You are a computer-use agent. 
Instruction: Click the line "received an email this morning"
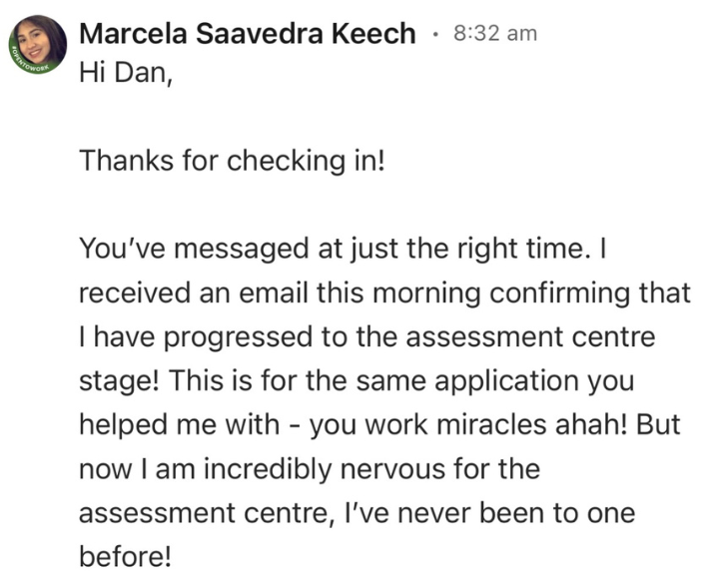click(x=384, y=294)
